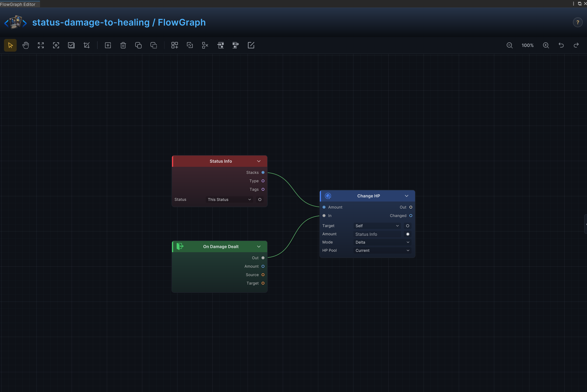Click the export-from-graph arrow icon
Viewport: 587px width, 392px height.
click(x=236, y=45)
